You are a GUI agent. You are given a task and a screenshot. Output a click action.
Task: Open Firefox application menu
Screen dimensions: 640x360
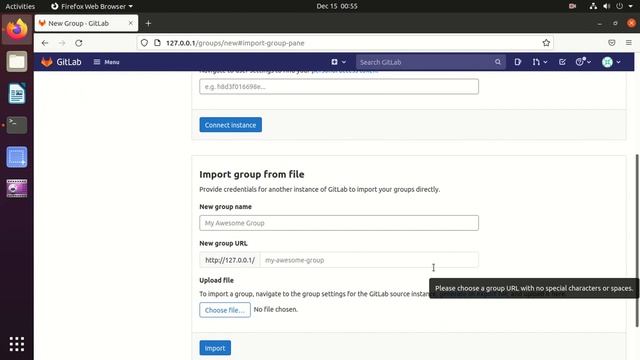click(x=629, y=43)
